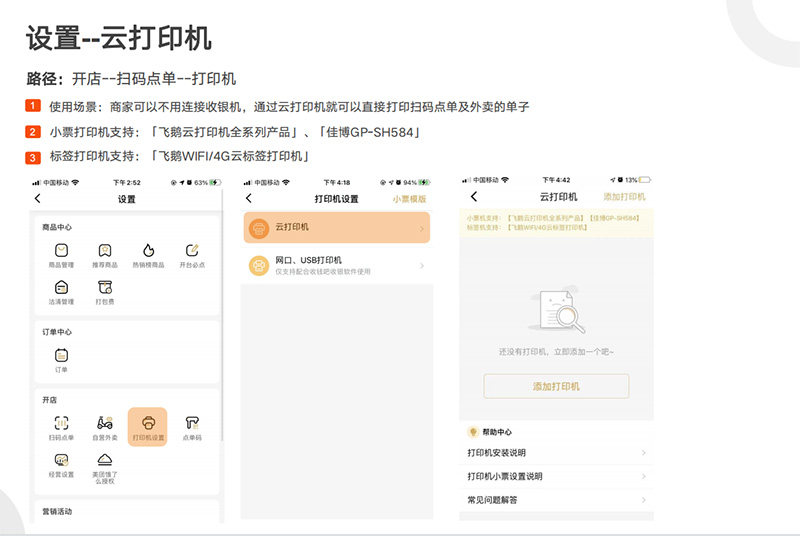Open 美团饿了么授权 icon
Viewport: 800px width, 536px height.
[x=105, y=460]
